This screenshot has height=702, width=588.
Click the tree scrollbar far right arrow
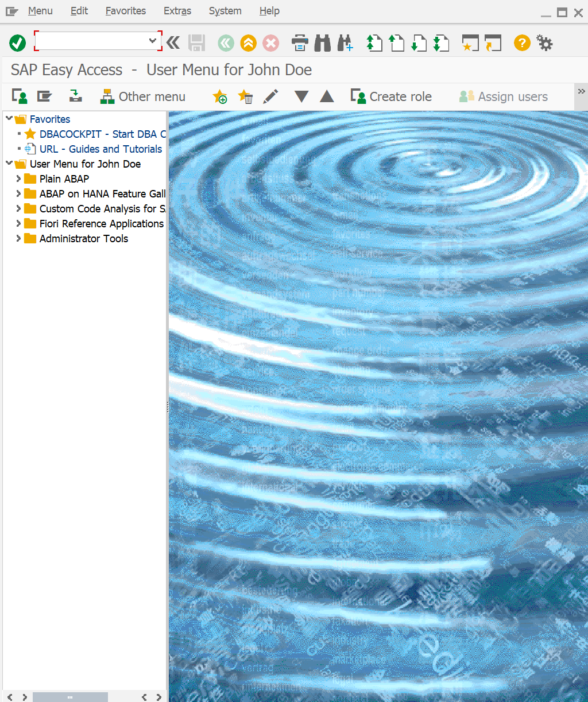[159, 697]
